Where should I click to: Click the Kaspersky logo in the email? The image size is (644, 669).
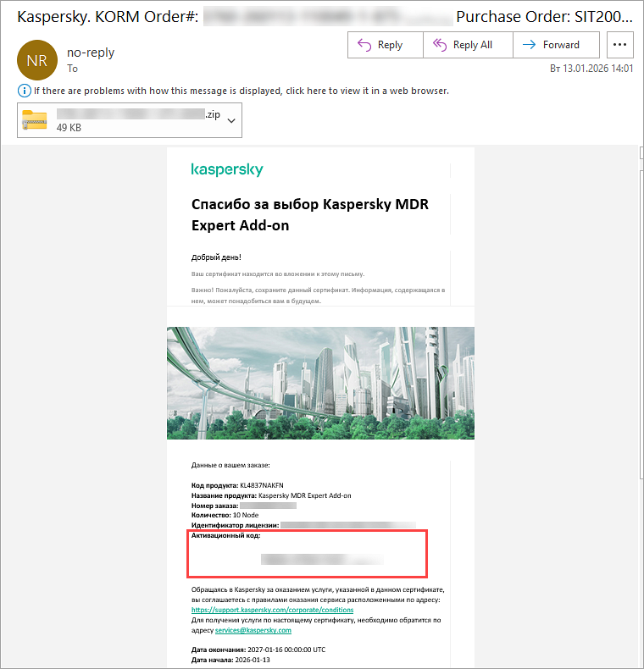click(x=227, y=169)
